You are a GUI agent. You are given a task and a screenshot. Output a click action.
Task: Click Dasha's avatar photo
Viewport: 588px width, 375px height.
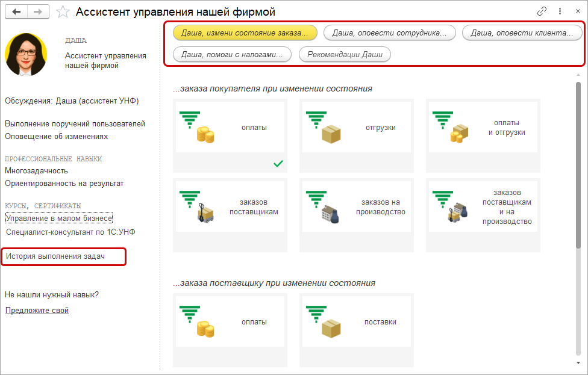click(26, 55)
